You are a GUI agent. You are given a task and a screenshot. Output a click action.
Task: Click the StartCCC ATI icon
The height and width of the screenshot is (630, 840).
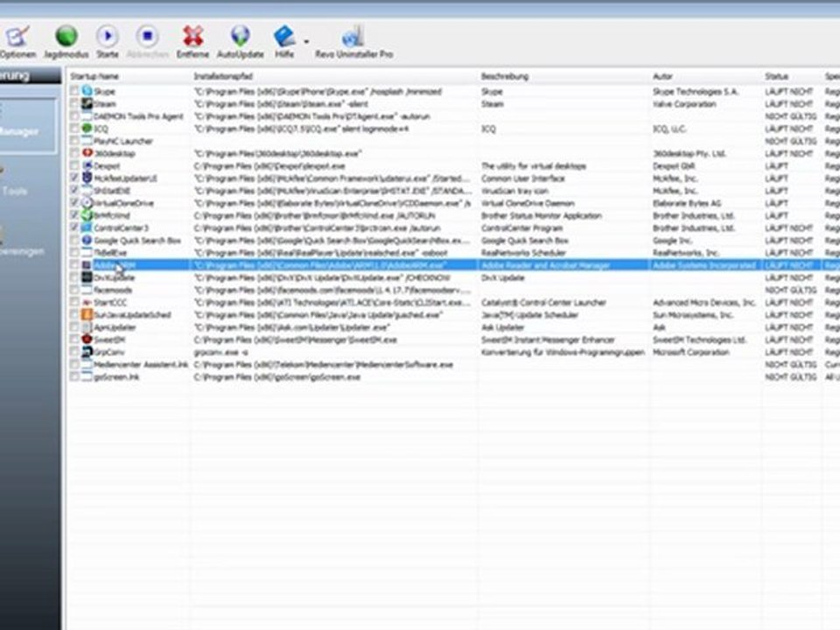(x=87, y=302)
